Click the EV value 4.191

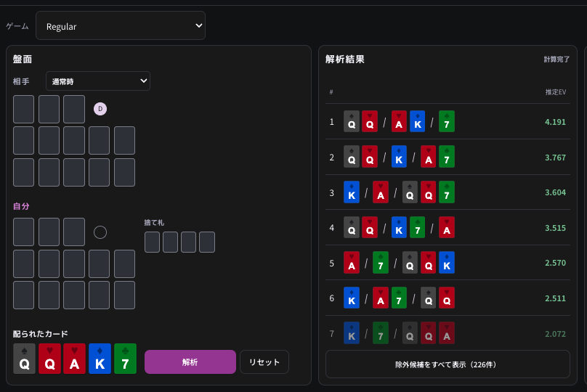pos(555,122)
